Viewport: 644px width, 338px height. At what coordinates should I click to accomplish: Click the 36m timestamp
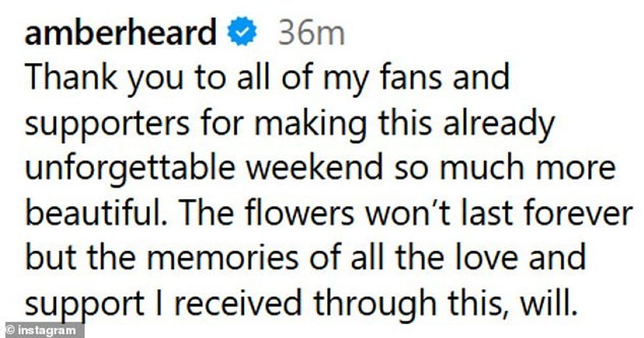tap(310, 34)
